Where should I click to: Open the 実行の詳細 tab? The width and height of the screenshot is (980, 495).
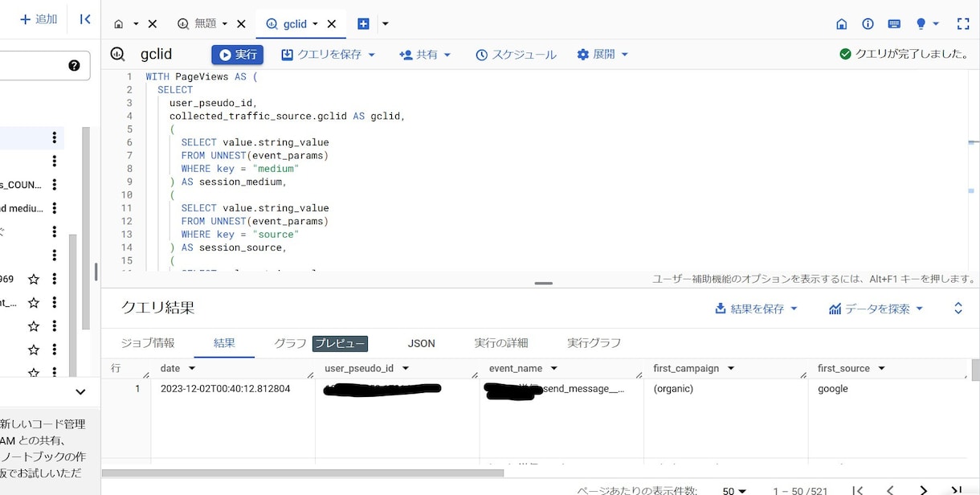pyautogui.click(x=501, y=343)
